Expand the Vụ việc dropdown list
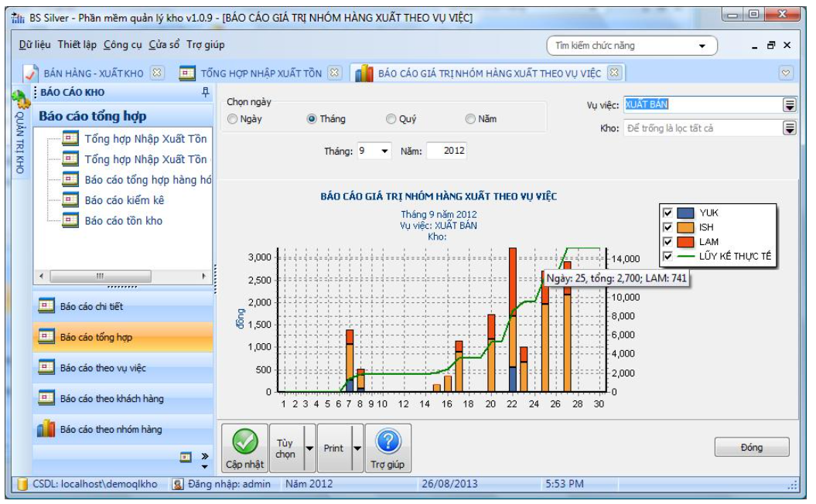 (789, 105)
